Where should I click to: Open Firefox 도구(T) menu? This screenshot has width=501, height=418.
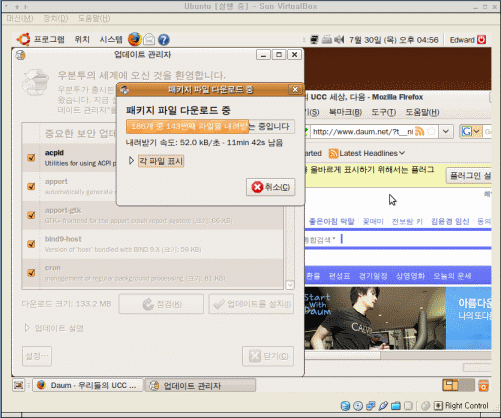383,112
